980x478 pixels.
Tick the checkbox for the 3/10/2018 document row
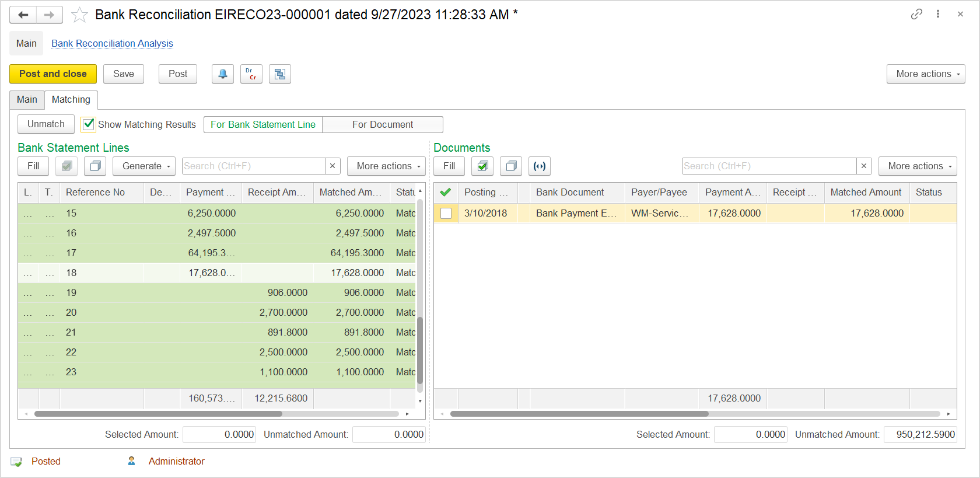click(446, 214)
